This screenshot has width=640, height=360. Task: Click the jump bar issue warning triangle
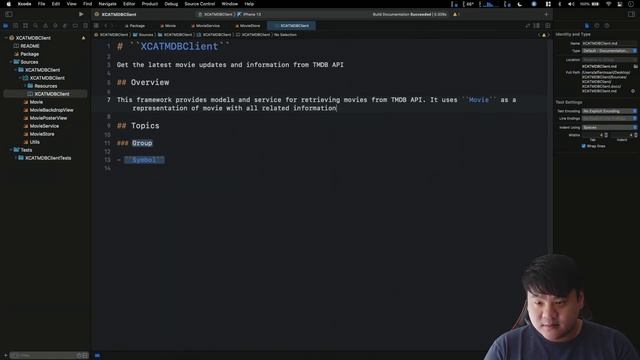544,35
